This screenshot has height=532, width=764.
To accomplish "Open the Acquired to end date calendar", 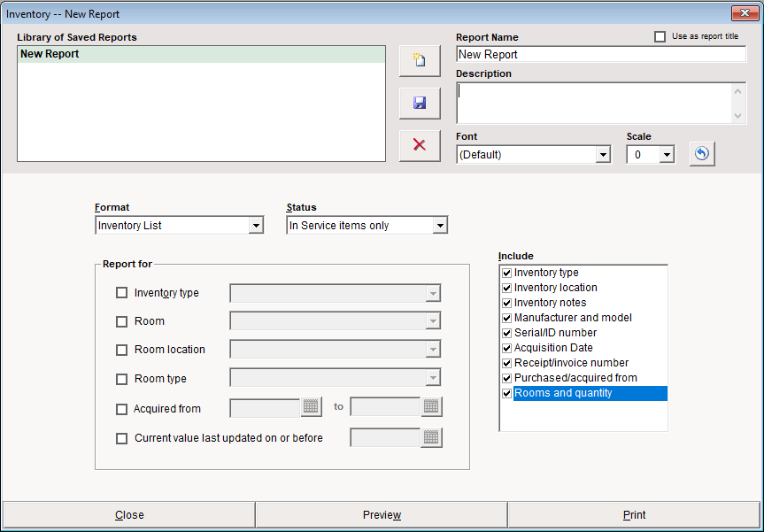I will point(431,407).
